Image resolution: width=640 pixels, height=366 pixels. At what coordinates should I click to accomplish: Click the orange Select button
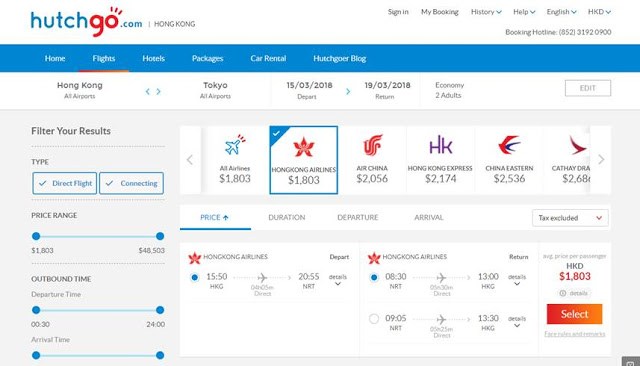tap(574, 314)
